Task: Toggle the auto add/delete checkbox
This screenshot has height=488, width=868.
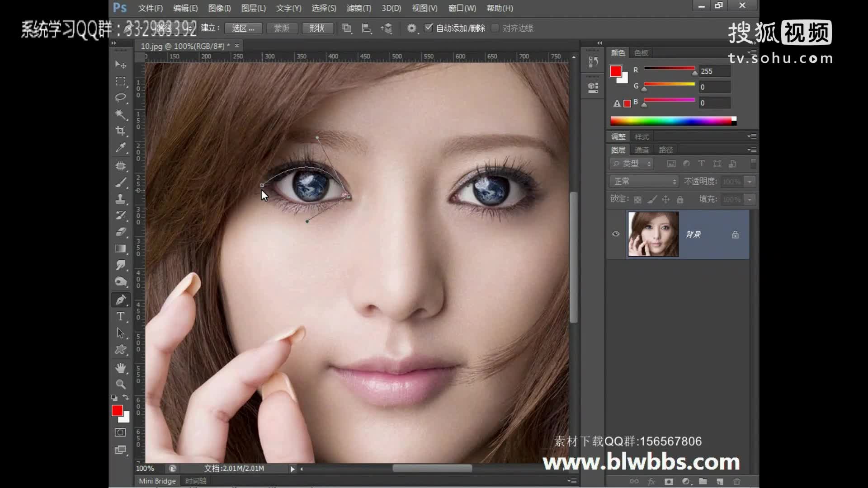Action: [429, 28]
